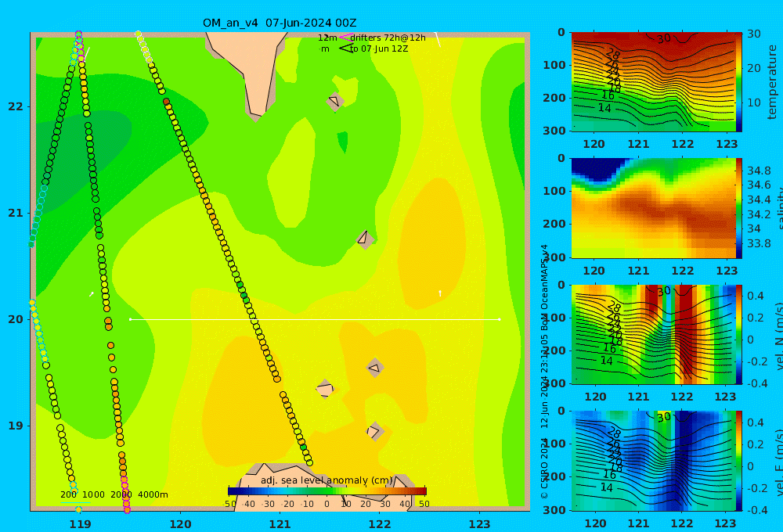This screenshot has height=532, width=783.
Task: Click the 33.8 tick on salinity colorbar
Action: click(x=759, y=243)
